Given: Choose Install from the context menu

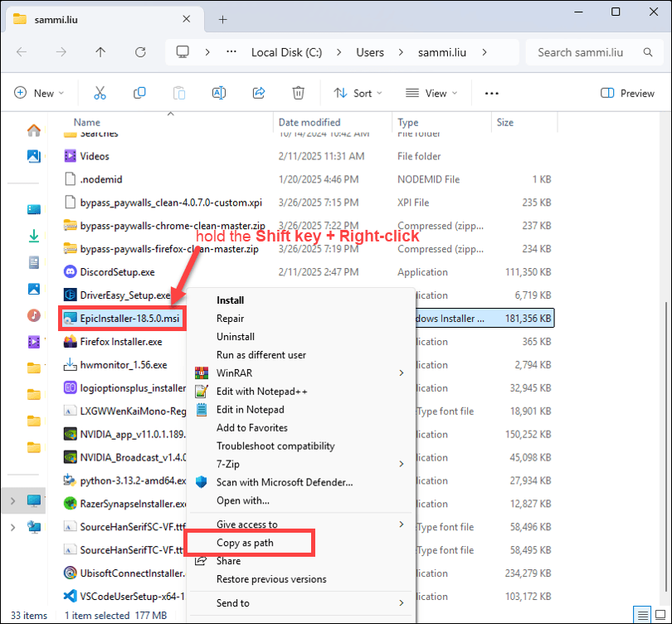Looking at the screenshot, I should [230, 300].
